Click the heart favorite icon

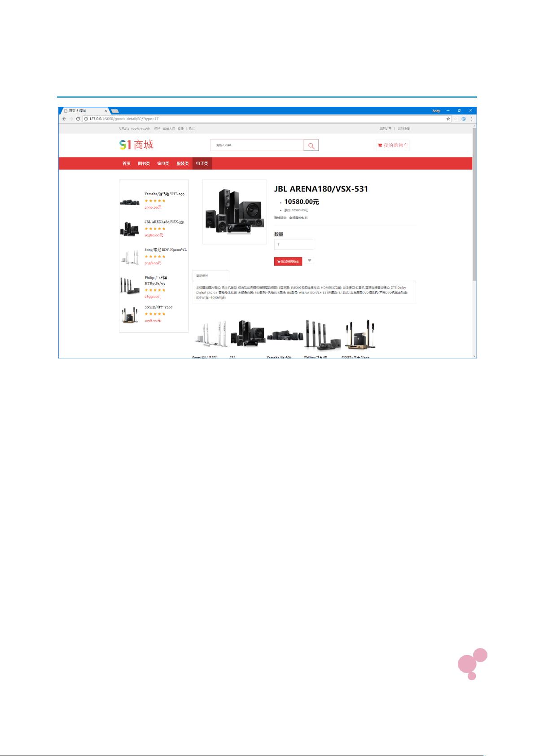click(x=310, y=261)
